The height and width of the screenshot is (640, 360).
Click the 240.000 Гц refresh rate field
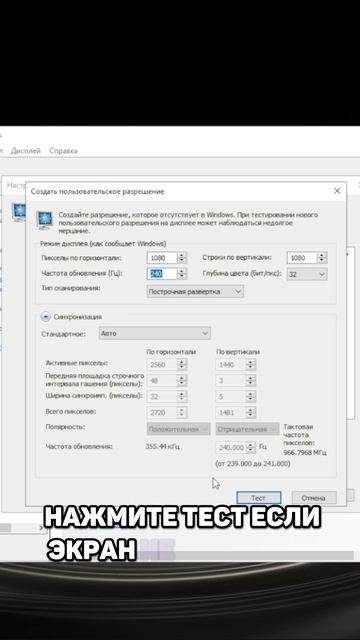[x=231, y=448]
